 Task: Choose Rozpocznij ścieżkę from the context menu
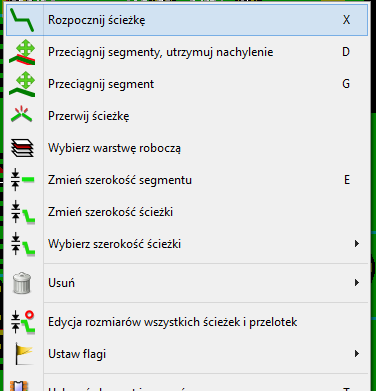pos(187,20)
